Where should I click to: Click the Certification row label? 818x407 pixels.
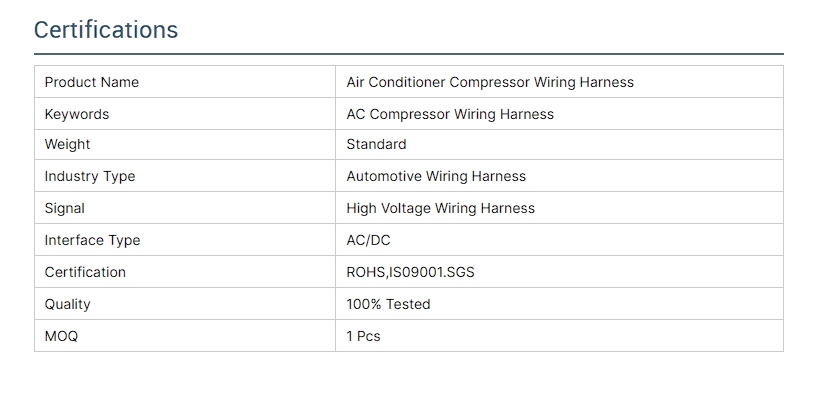pyautogui.click(x=86, y=272)
